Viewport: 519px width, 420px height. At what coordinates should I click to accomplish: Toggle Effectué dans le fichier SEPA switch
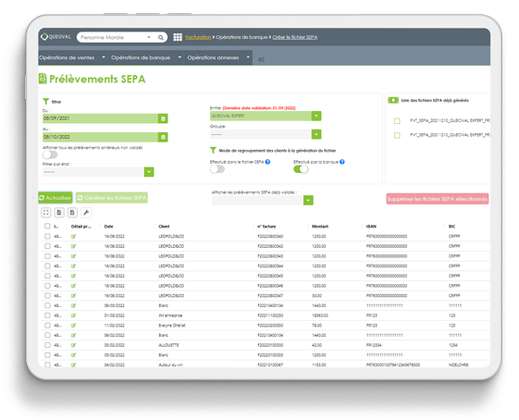click(x=217, y=169)
